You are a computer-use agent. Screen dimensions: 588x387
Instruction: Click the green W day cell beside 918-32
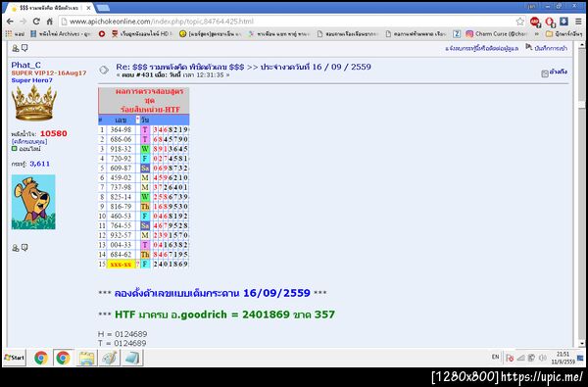point(145,149)
